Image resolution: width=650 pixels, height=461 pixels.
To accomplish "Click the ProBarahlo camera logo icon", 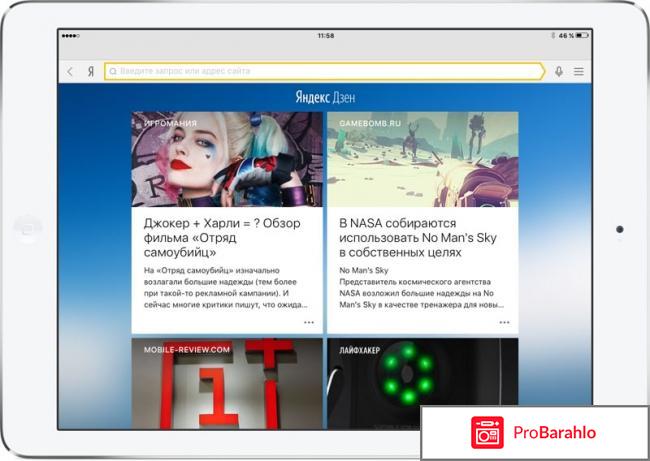I will point(487,433).
